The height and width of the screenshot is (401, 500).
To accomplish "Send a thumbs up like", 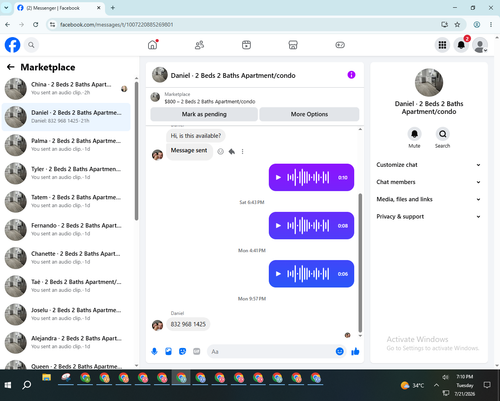I will click(355, 351).
